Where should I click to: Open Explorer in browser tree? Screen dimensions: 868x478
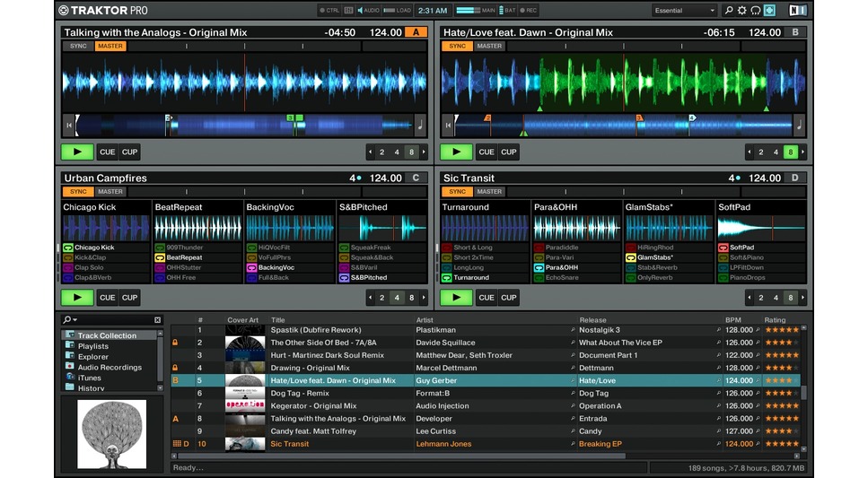click(x=93, y=357)
